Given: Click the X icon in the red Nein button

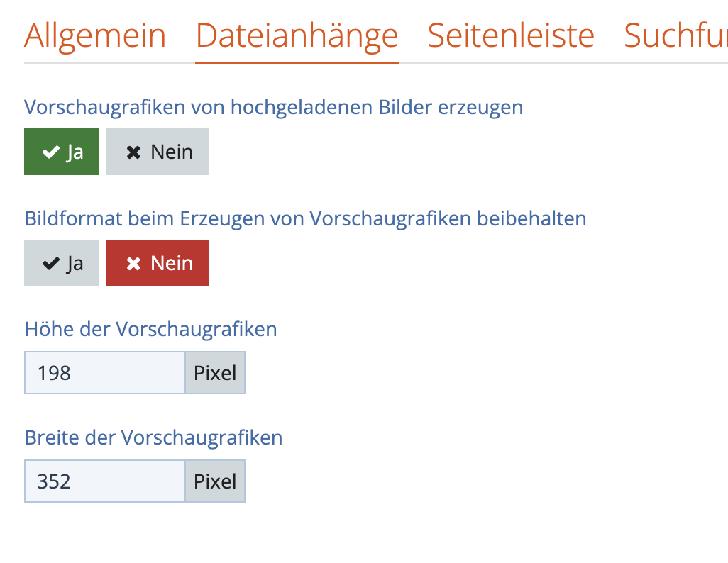Looking at the screenshot, I should [x=133, y=264].
